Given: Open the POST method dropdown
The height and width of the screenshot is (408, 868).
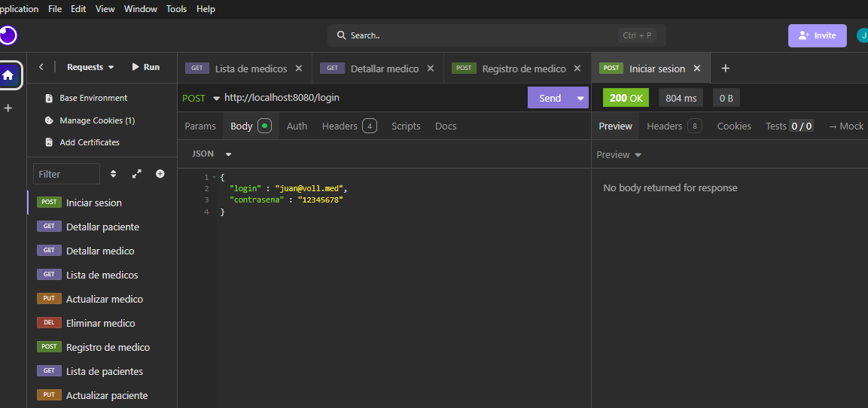Looking at the screenshot, I should click(x=200, y=98).
